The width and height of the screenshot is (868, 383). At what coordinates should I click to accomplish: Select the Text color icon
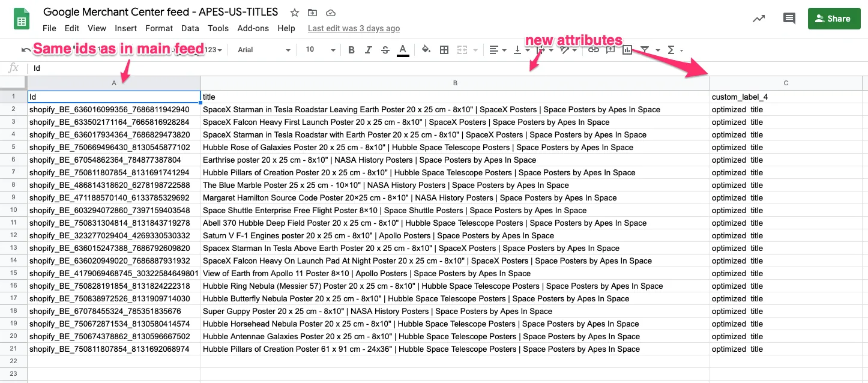pos(403,50)
